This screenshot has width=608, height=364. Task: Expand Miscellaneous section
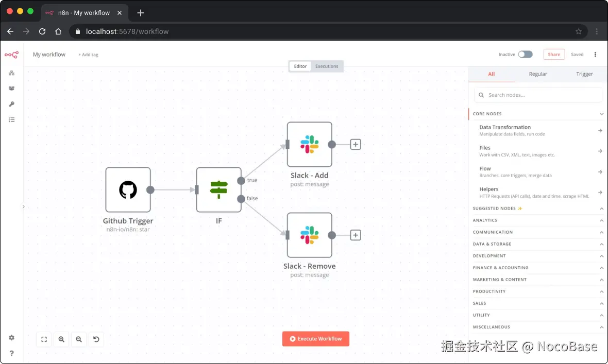(538, 327)
